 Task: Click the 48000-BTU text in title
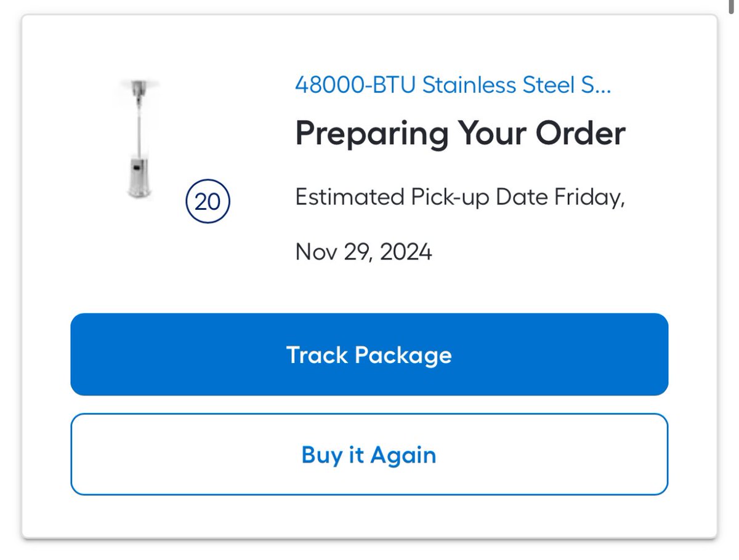[x=355, y=85]
